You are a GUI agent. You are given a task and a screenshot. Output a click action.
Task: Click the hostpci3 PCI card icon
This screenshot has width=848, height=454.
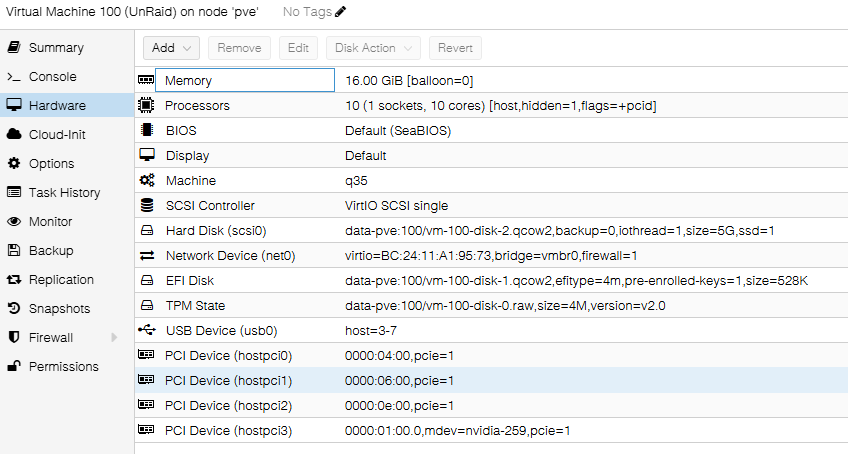[x=146, y=429]
